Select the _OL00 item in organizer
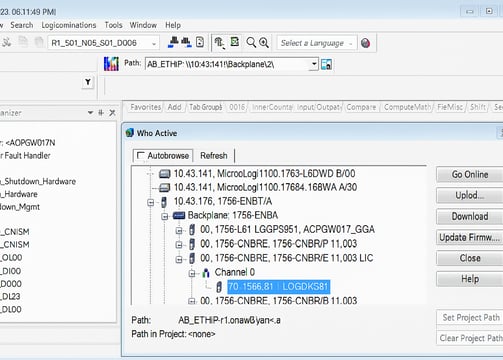Viewport: 503px width, 360px height. coord(11,258)
